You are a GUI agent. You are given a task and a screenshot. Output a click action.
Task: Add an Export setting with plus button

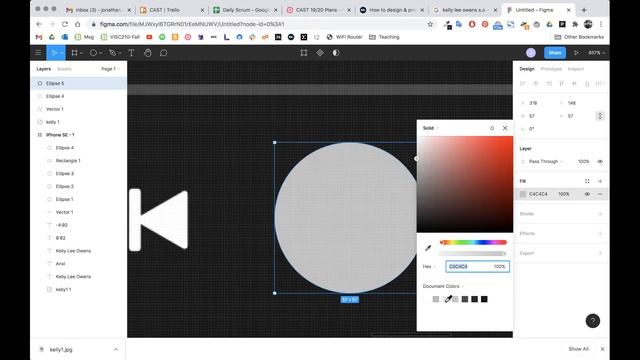(x=600, y=253)
